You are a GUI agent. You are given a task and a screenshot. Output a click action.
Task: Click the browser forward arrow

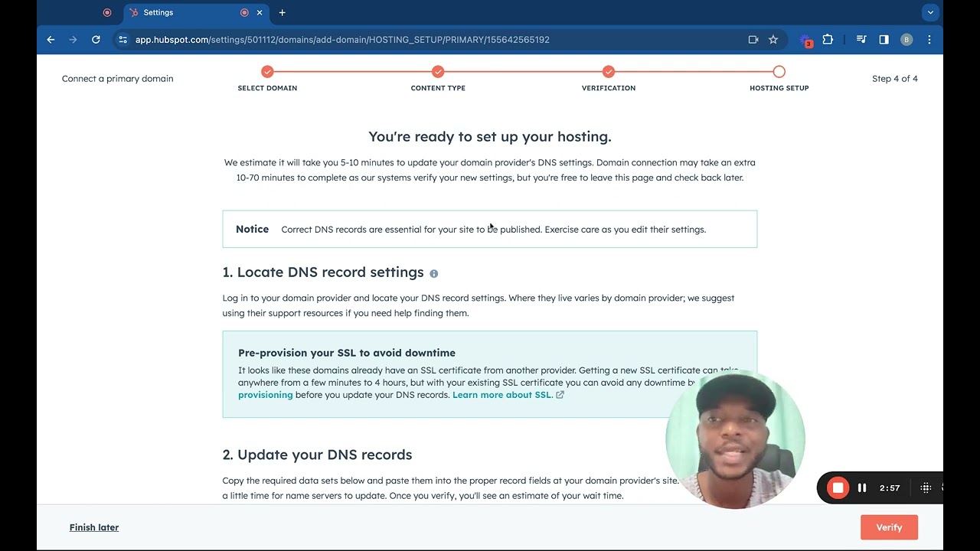[x=73, y=40]
